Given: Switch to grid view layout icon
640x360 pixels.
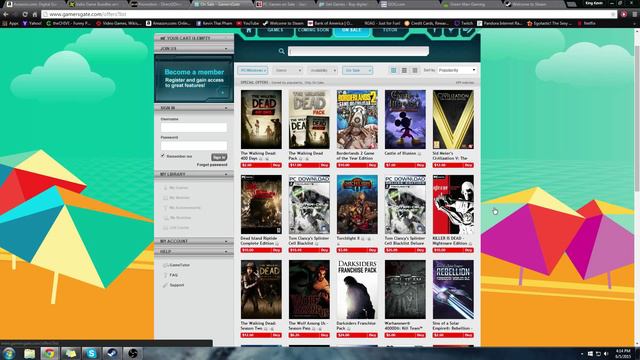Looking at the screenshot, I should 393,71.
